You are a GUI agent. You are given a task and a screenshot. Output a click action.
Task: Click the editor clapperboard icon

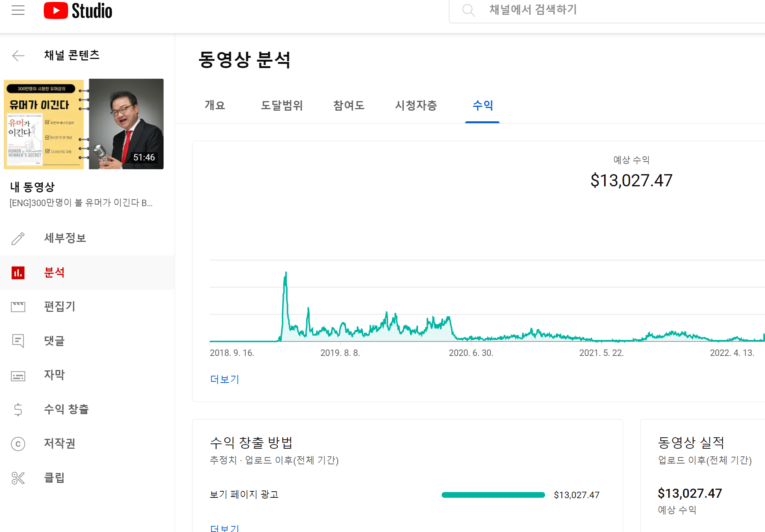click(18, 306)
